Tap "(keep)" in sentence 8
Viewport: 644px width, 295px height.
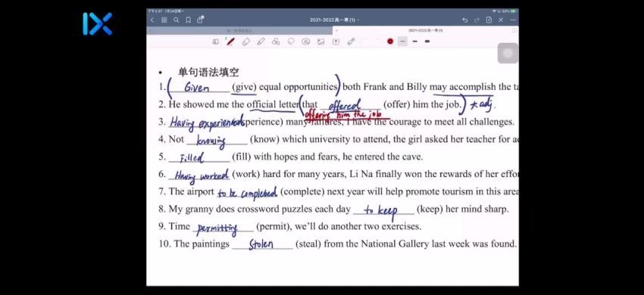(x=430, y=209)
